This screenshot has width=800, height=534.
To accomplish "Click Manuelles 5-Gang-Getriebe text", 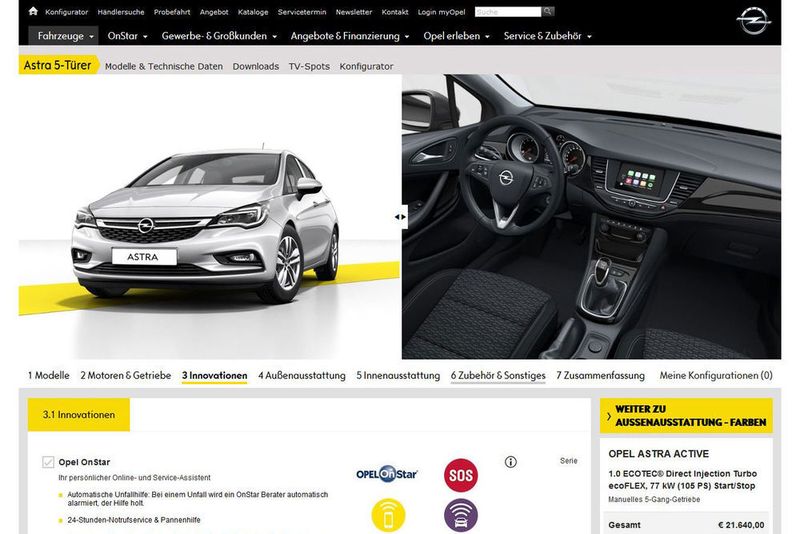I will pyautogui.click(x=654, y=499).
